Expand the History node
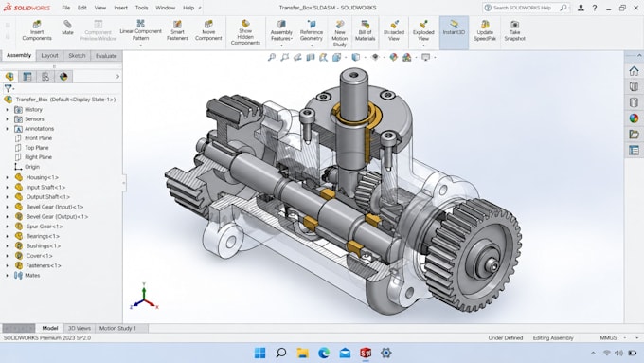644x363 pixels. (x=7, y=109)
